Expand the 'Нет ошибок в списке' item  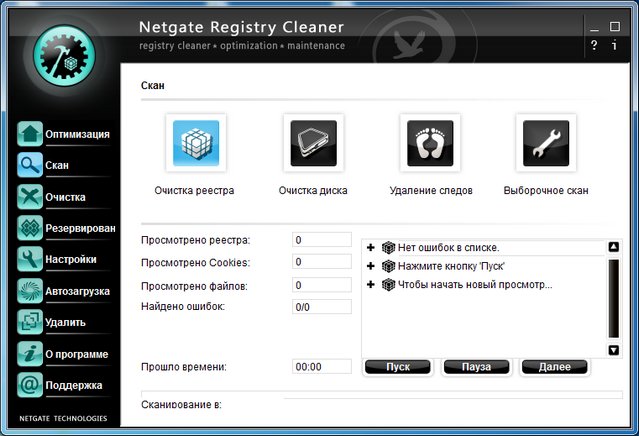pos(371,248)
